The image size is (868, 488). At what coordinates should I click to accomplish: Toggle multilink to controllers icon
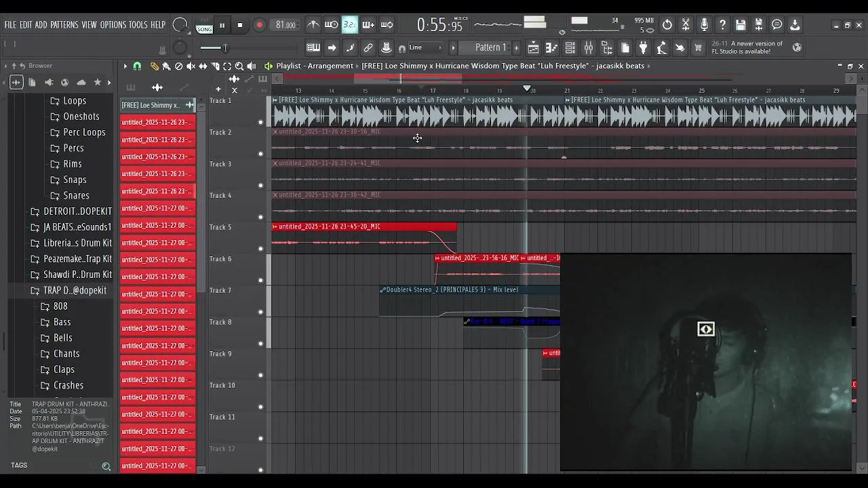(x=386, y=47)
